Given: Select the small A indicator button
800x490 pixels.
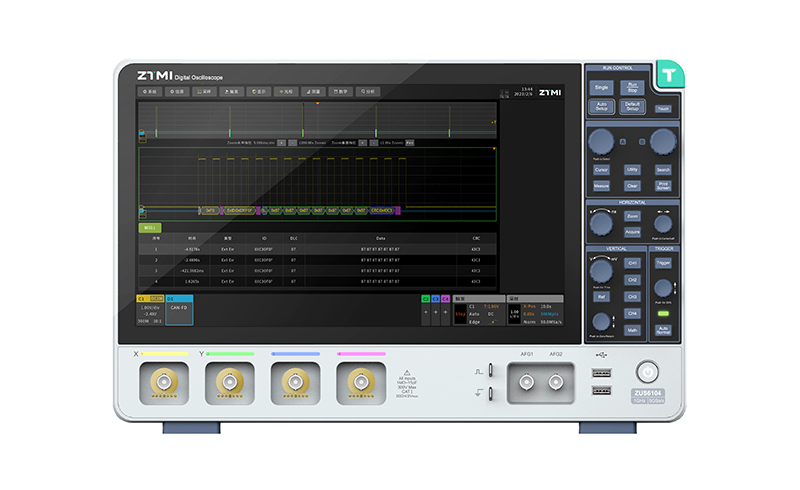Looking at the screenshot, I should pyautogui.click(x=623, y=142).
